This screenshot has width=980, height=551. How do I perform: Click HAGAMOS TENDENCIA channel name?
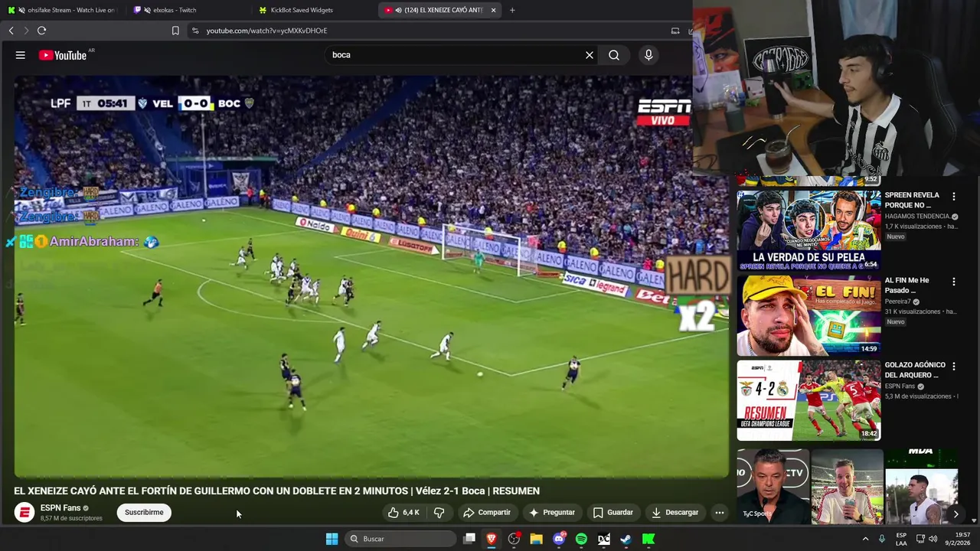point(916,217)
